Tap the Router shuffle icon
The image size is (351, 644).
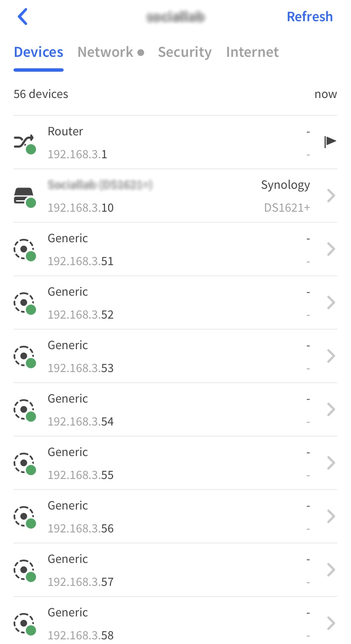[24, 143]
